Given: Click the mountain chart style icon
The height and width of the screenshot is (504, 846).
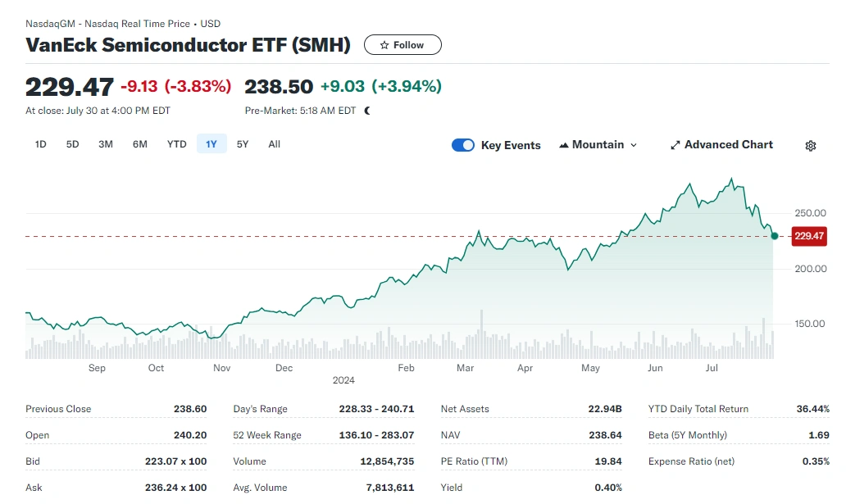Looking at the screenshot, I should [x=563, y=145].
